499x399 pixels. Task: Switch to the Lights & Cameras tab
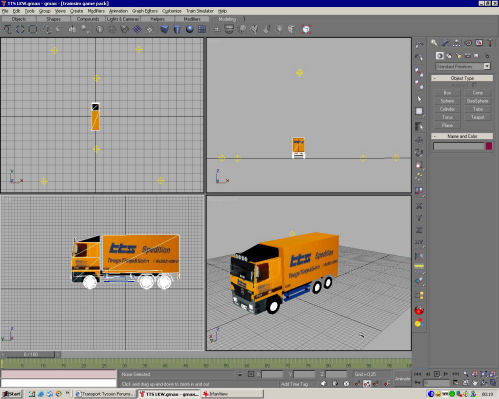123,19
